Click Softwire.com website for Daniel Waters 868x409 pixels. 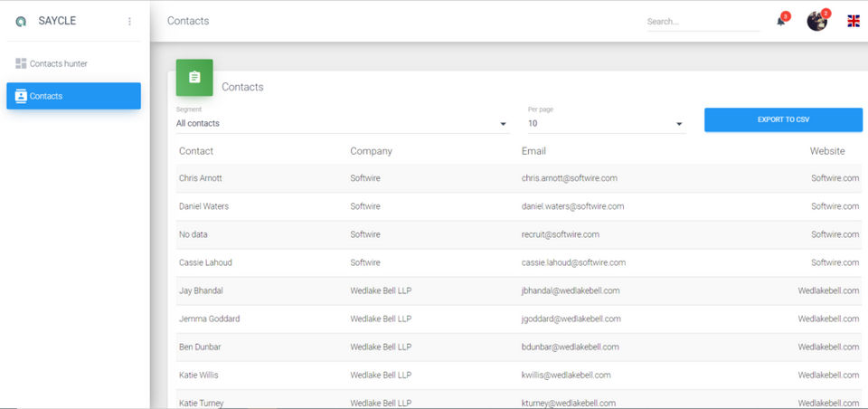click(835, 206)
